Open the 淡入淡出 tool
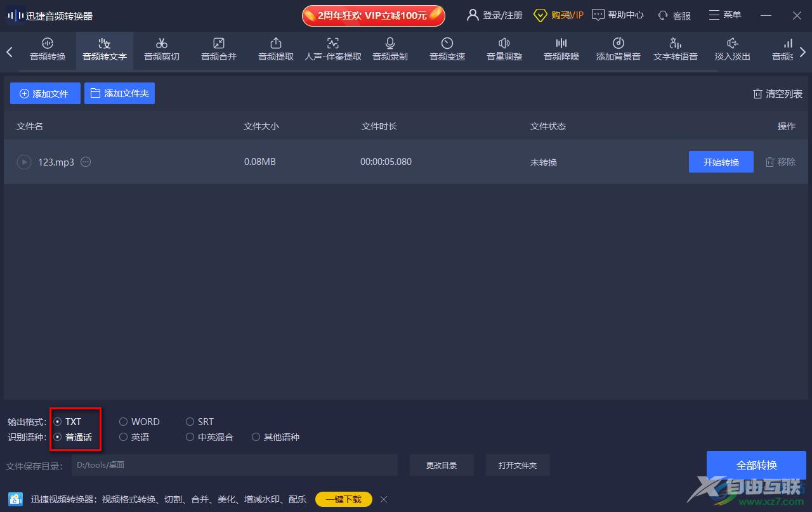Screen dimensions: 812x512 point(733,49)
